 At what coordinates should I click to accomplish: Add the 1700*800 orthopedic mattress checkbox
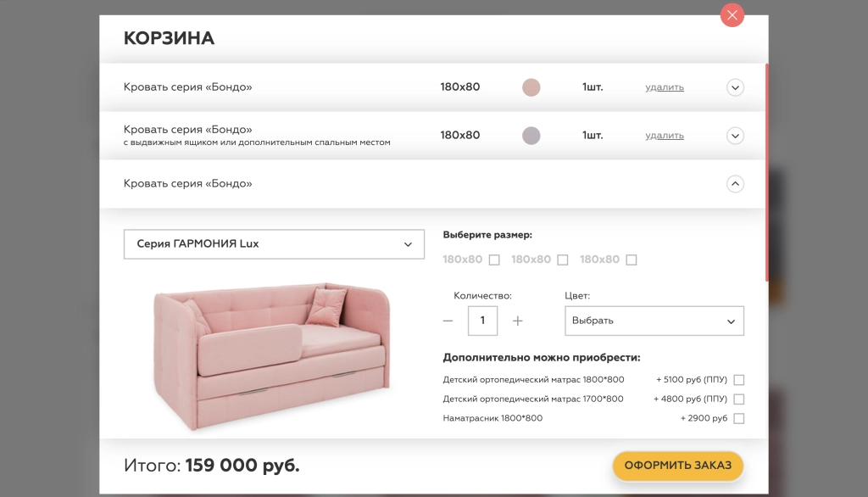click(x=738, y=399)
